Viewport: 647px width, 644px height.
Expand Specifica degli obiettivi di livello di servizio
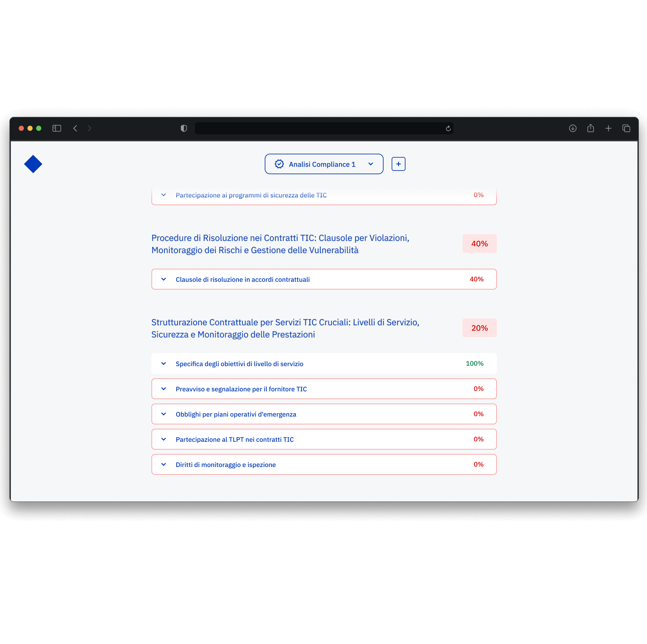coord(164,364)
